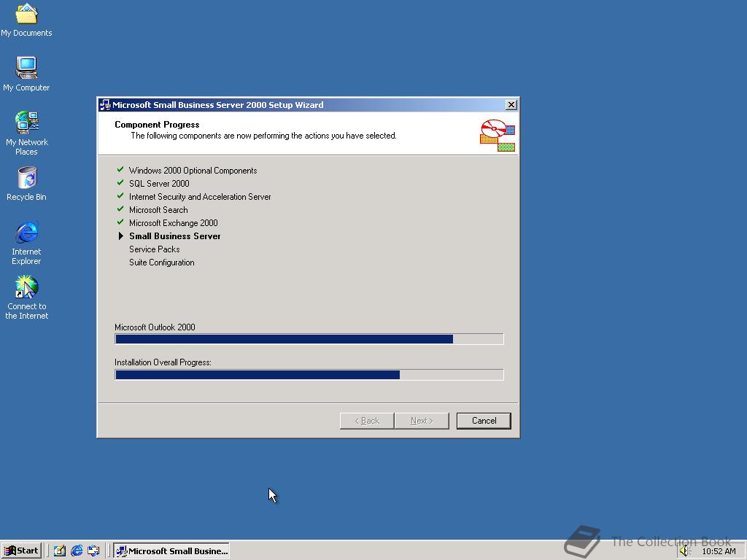
Task: Click the 'Microsoft Exchange 2000' text
Action: pyautogui.click(x=174, y=223)
